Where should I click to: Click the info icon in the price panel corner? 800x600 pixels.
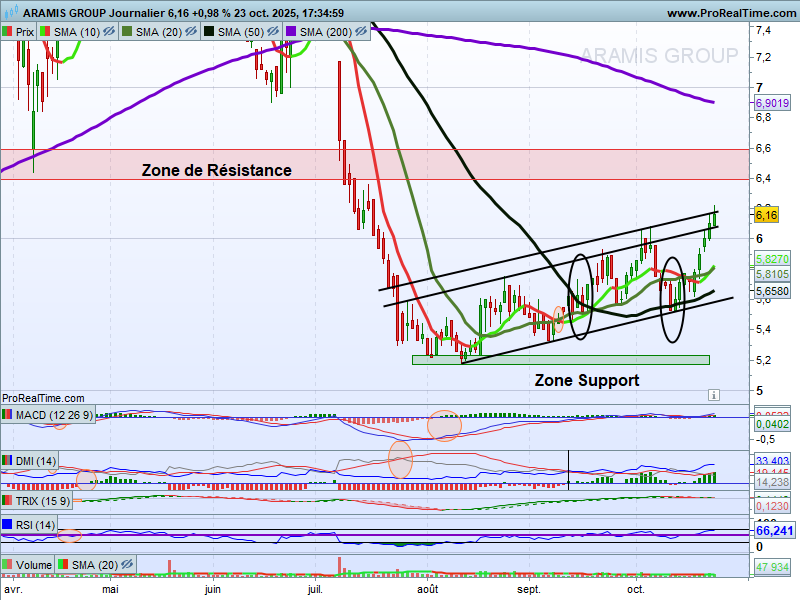(x=714, y=395)
